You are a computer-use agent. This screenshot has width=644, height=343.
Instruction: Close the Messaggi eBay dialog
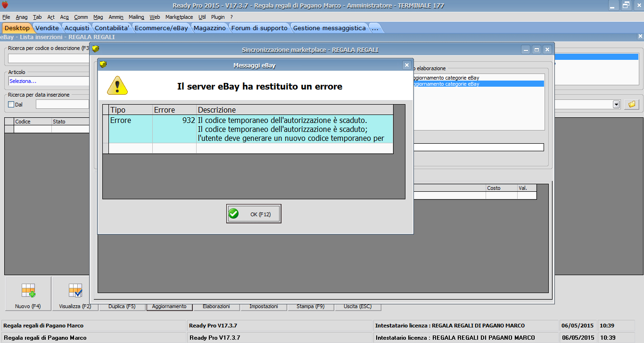pos(406,65)
